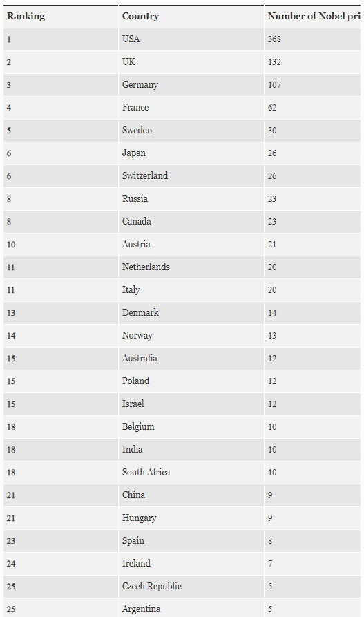Select the Sweden row country cell
This screenshot has height=617, width=364.
pyautogui.click(x=191, y=131)
